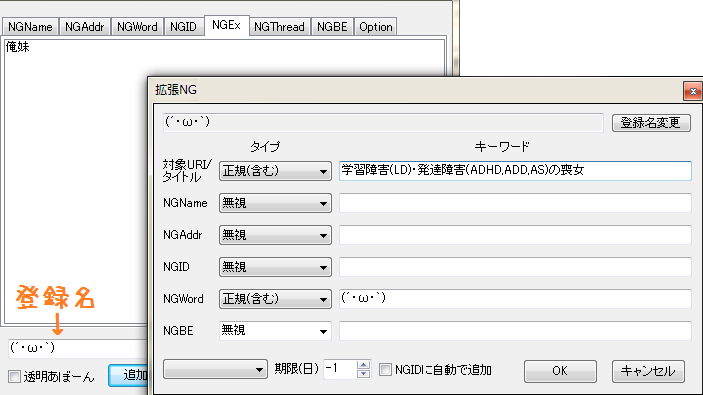
Task: Click the NGName keyword field
Action: [x=515, y=203]
